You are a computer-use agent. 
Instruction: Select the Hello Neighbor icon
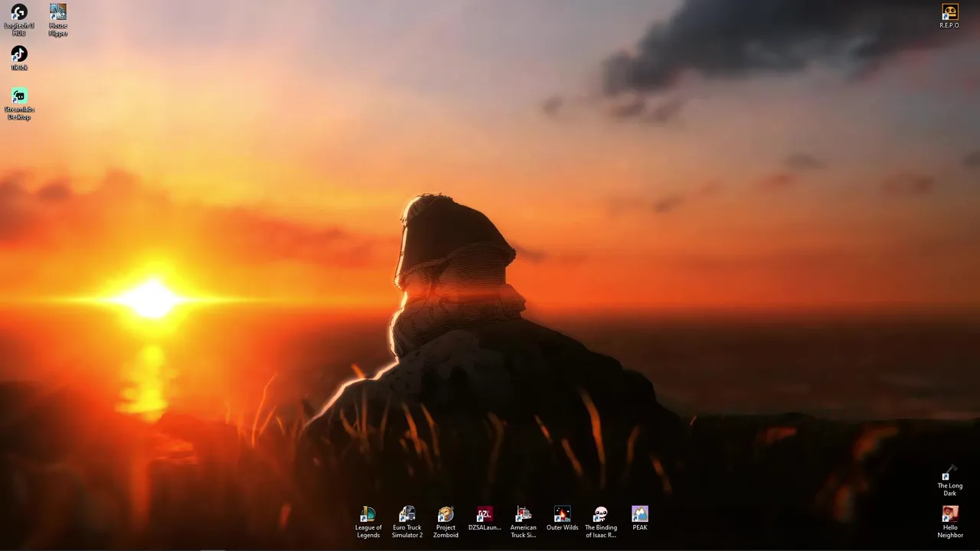point(949,522)
